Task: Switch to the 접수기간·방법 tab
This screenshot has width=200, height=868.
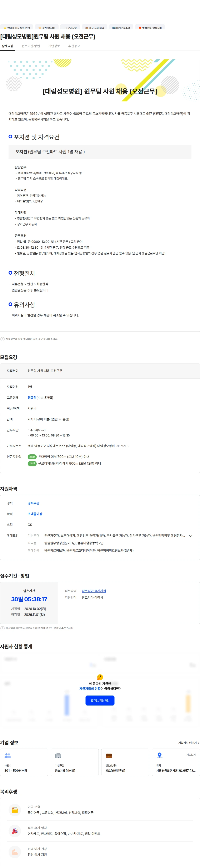Action: point(31,46)
